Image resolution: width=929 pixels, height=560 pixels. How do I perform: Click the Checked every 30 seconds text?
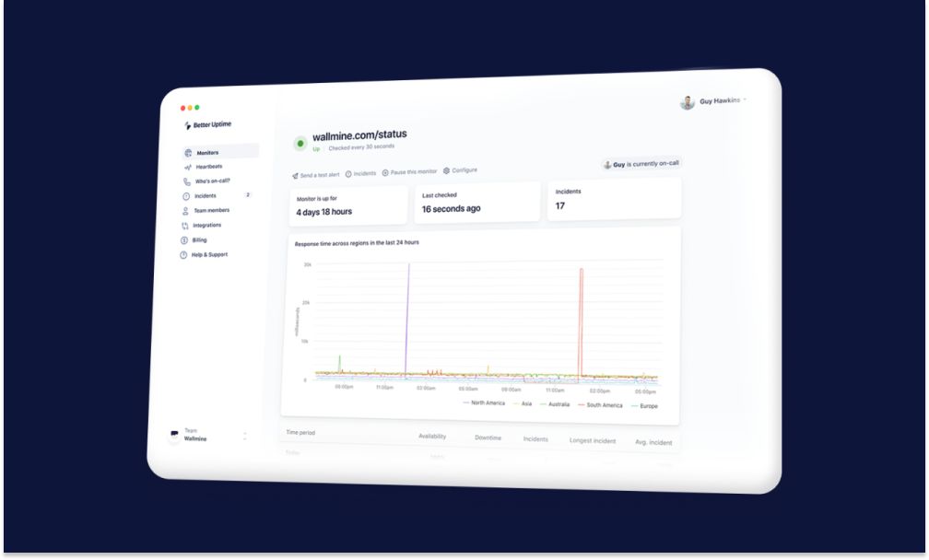(361, 146)
